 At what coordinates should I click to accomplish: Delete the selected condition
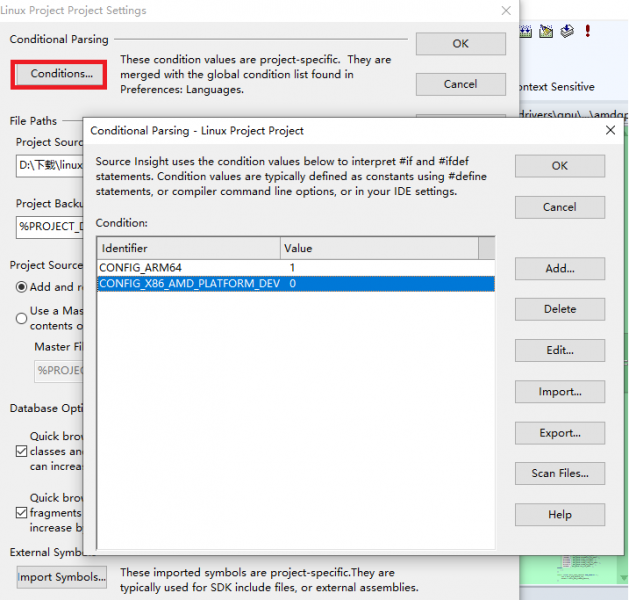point(559,309)
